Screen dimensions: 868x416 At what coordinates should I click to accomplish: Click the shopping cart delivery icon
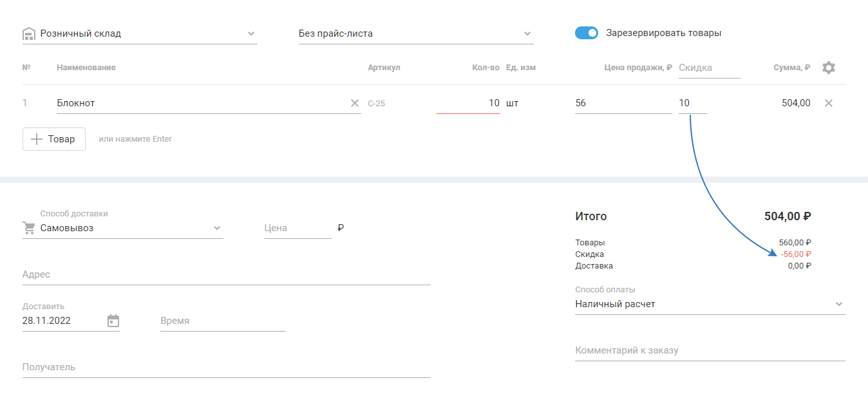pos(29,228)
